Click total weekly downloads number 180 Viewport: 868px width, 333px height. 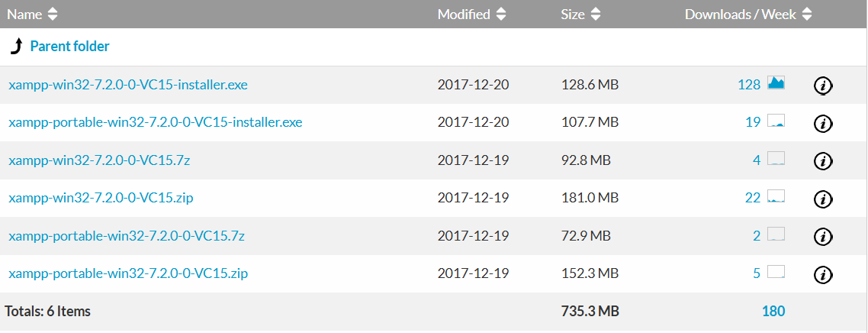[773, 311]
